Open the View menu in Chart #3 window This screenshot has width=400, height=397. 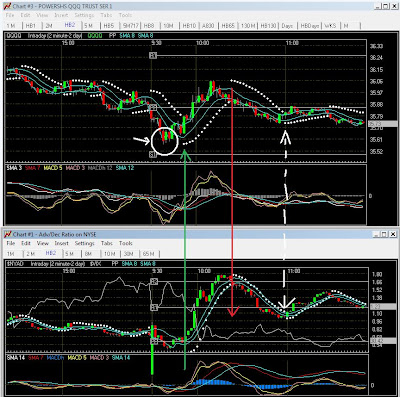tap(42, 15)
